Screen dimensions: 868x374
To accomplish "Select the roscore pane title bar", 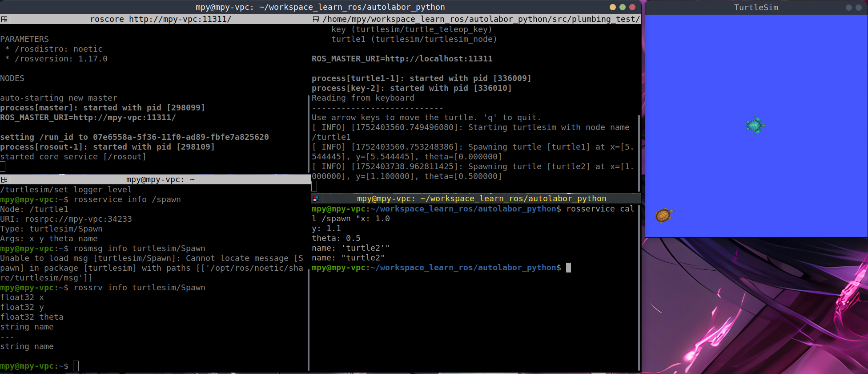I will coord(160,19).
